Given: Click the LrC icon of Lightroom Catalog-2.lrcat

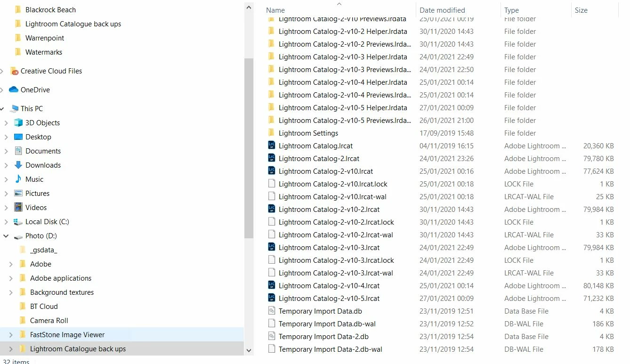Looking at the screenshot, I should [271, 158].
